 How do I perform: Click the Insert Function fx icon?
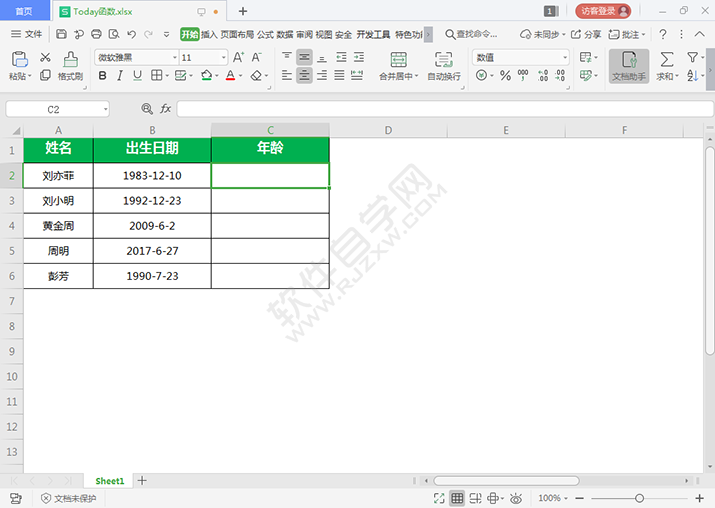(x=165, y=109)
